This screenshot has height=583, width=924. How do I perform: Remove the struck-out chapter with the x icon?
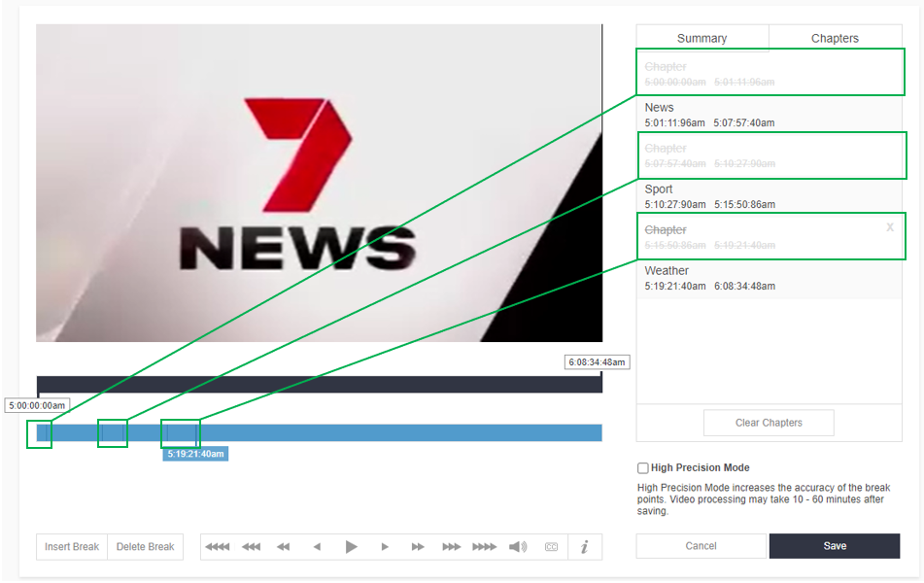click(x=890, y=227)
